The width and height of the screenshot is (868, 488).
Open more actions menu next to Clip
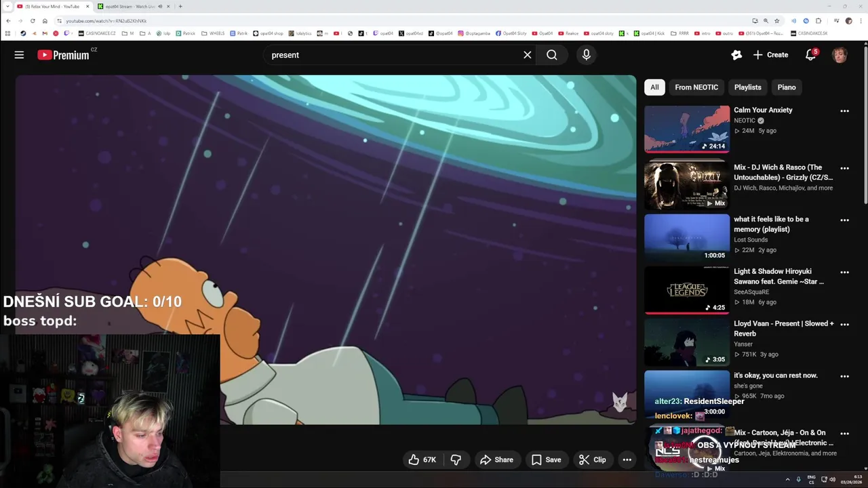pyautogui.click(x=627, y=460)
